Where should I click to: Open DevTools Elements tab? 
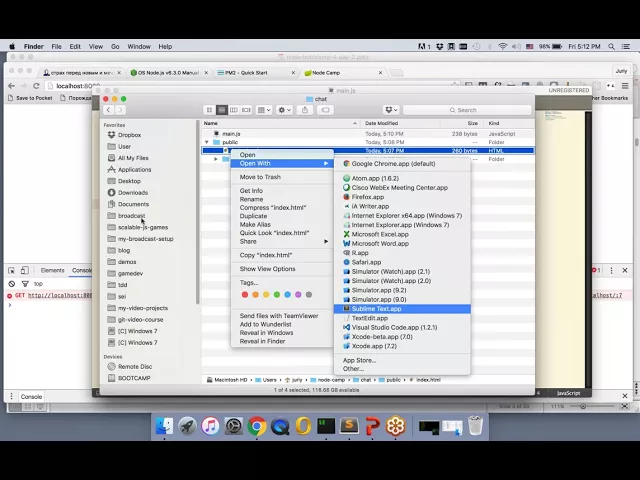[x=53, y=270]
